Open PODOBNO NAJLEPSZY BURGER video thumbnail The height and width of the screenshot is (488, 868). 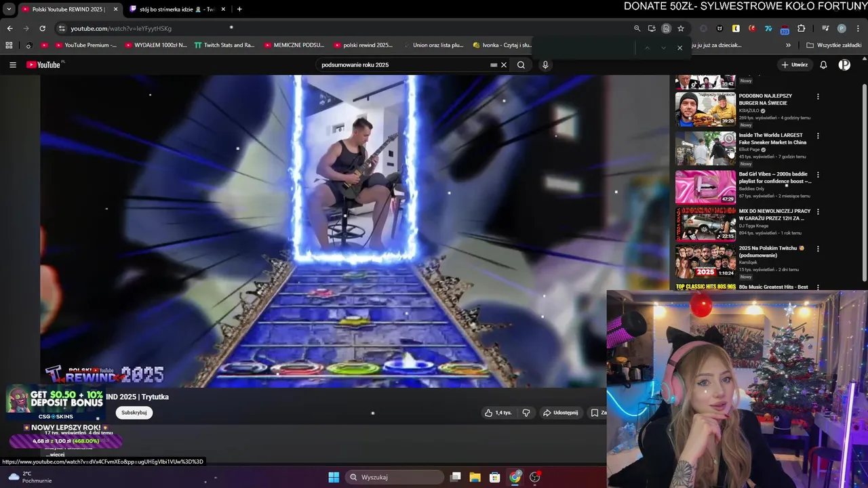point(705,109)
